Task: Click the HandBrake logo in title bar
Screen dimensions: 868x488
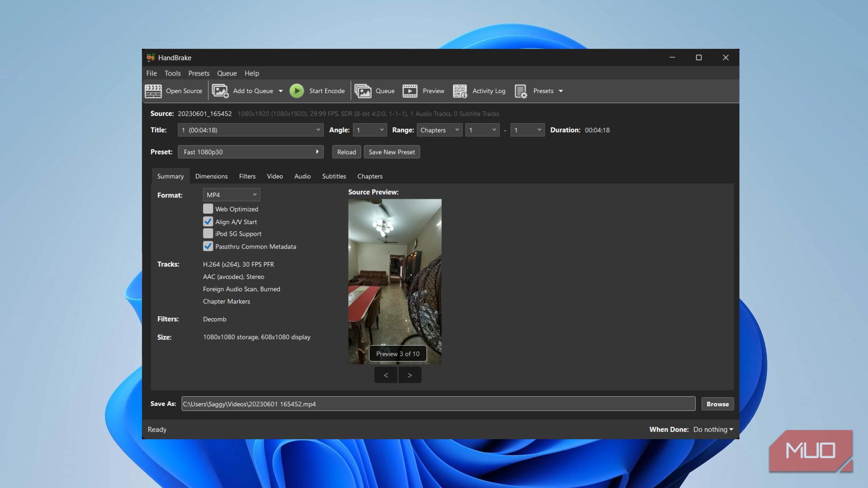Action: click(151, 57)
